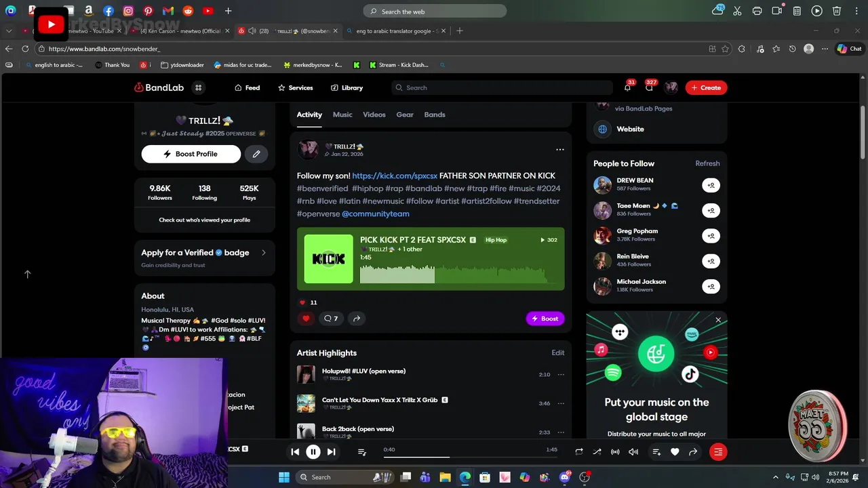Follow Michael Jackson with plus button
Viewport: 868px width, 488px height.
pyautogui.click(x=711, y=286)
